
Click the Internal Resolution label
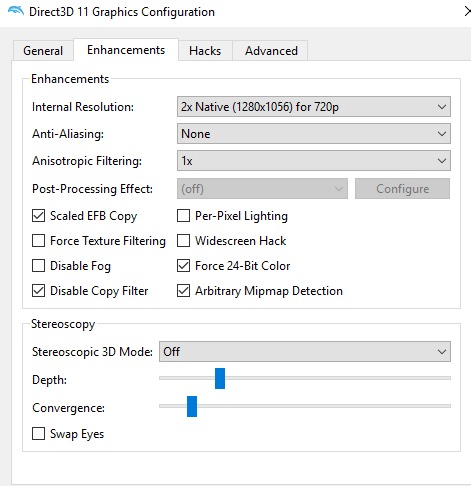click(x=83, y=107)
